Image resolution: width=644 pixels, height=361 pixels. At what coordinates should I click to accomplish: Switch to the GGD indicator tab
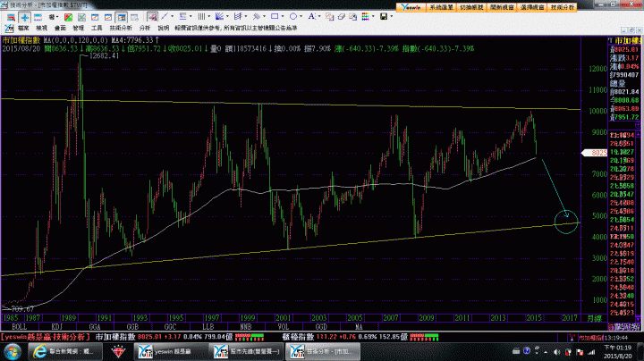(x=321, y=327)
